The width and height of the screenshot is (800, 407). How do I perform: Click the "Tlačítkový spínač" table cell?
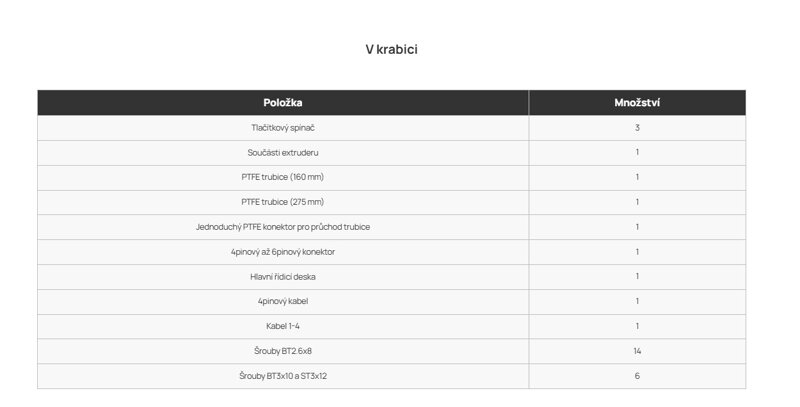pos(283,128)
